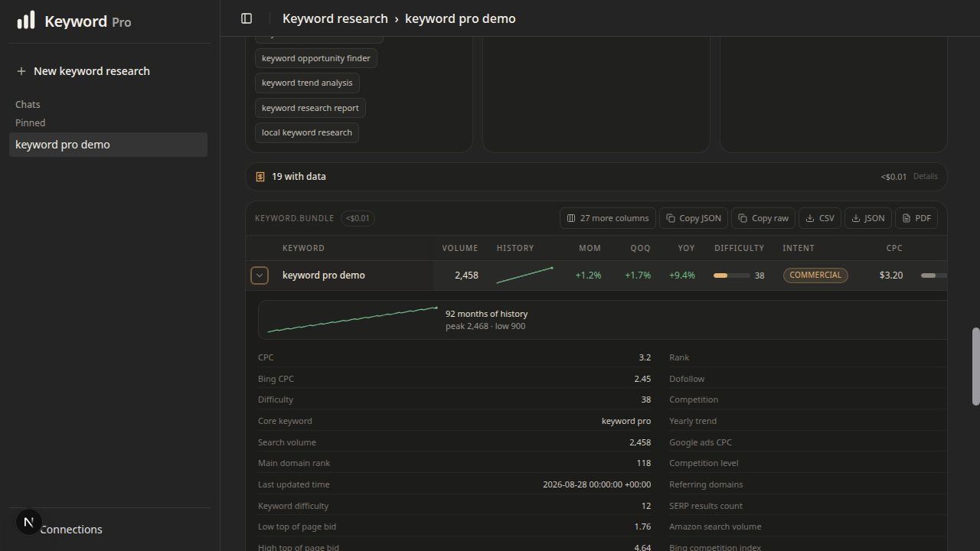Click the SERP results count label
Screen dimensions: 980x551
click(x=706, y=506)
